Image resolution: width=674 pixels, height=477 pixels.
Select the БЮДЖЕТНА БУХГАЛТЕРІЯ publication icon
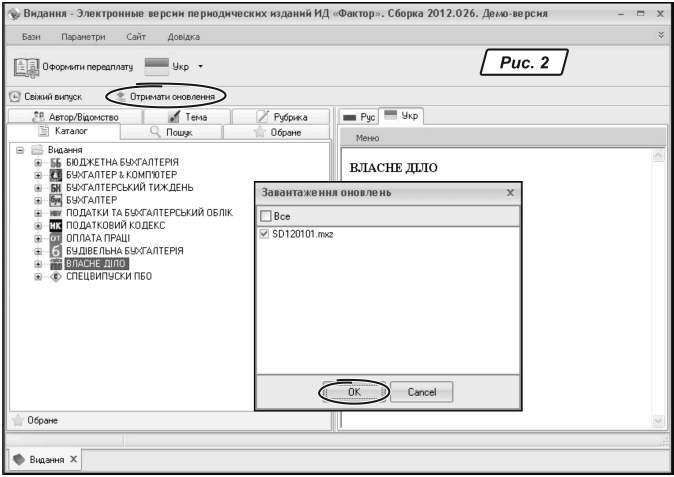(56, 162)
